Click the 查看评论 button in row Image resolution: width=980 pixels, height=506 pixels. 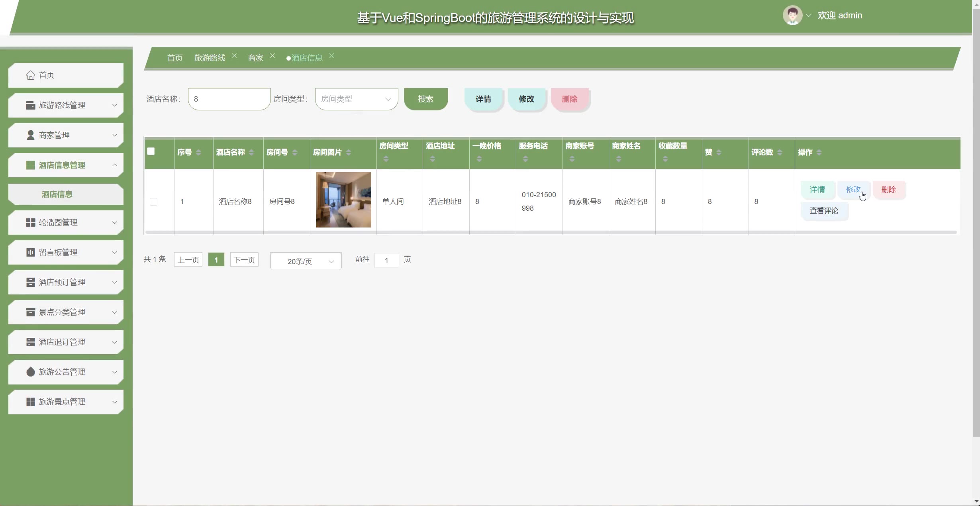point(823,211)
